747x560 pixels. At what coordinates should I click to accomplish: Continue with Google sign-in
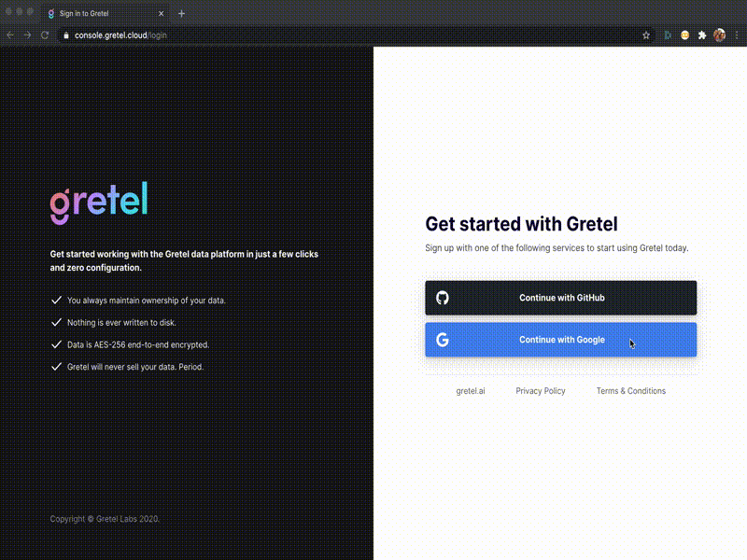coord(561,340)
